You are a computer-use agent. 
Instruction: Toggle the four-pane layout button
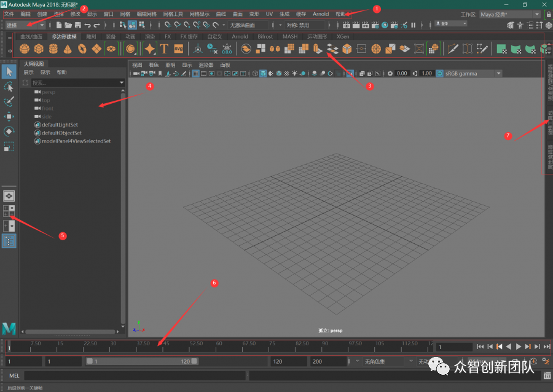tap(9, 211)
